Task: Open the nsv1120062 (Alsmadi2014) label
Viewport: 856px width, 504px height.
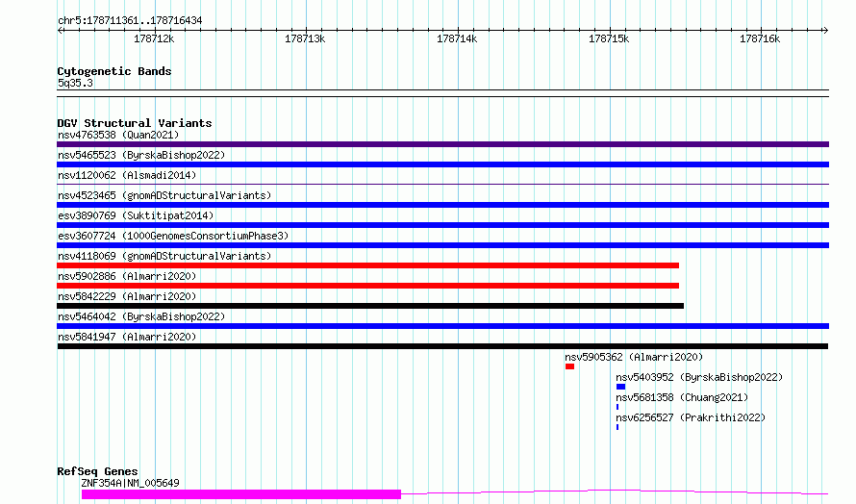Action: tap(127, 175)
